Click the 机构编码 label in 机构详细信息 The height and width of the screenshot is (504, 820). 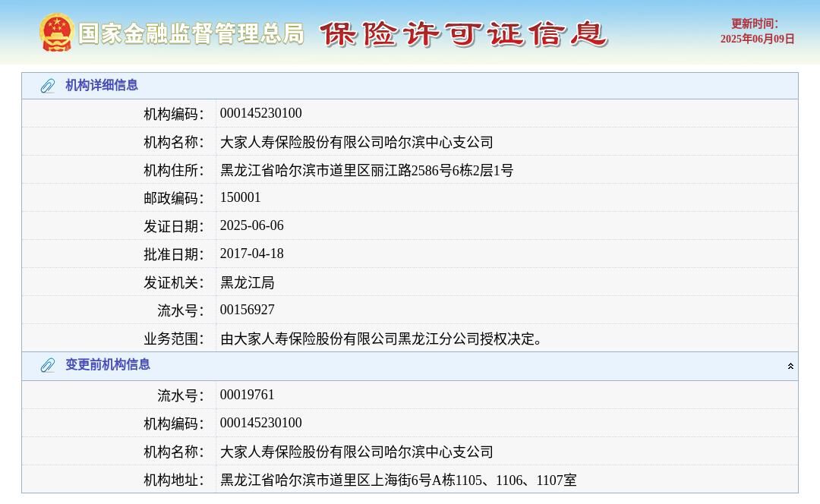[x=174, y=114]
